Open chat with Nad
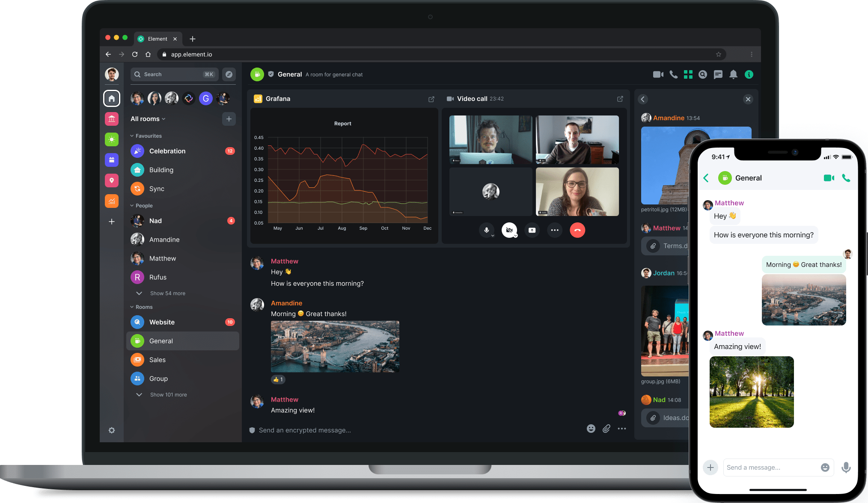The width and height of the screenshot is (868, 503). click(183, 221)
